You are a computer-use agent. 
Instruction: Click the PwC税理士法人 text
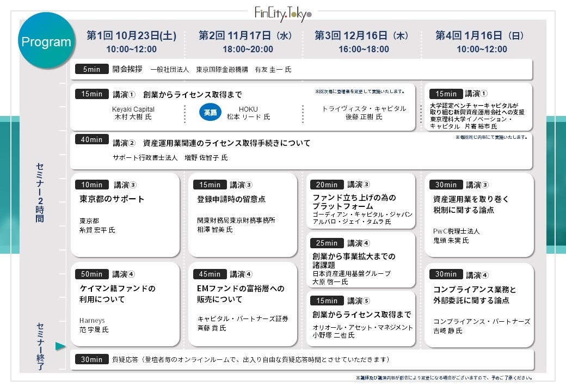[x=456, y=231]
